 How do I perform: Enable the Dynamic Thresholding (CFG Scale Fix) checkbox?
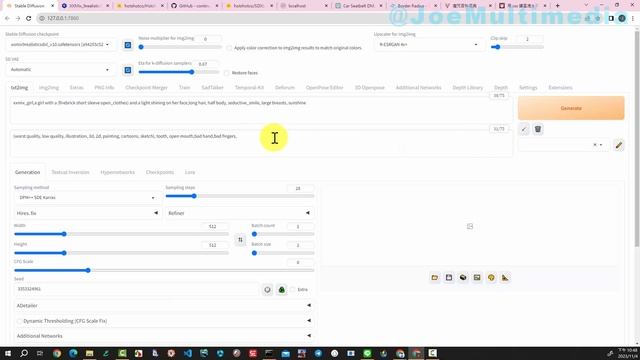(19, 321)
